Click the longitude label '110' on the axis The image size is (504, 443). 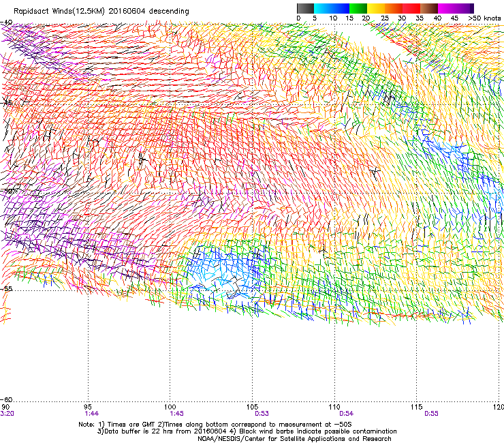334,408
